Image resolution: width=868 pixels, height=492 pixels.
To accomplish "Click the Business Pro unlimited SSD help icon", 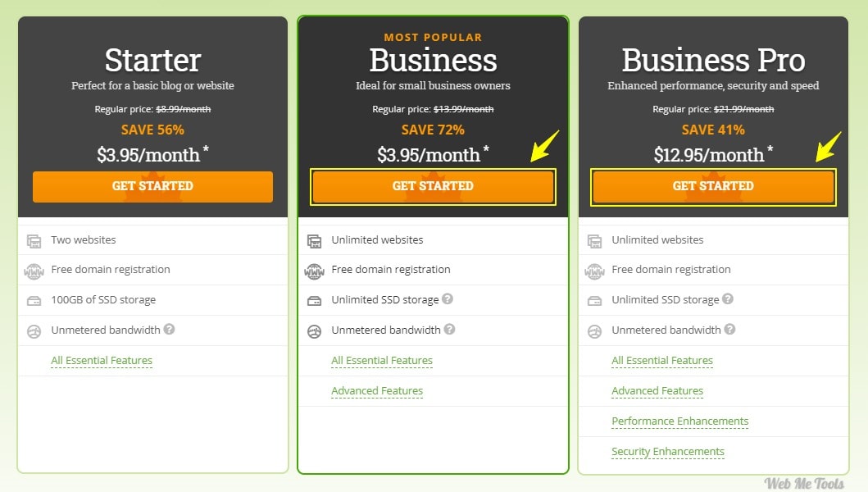I will pyautogui.click(x=727, y=298).
